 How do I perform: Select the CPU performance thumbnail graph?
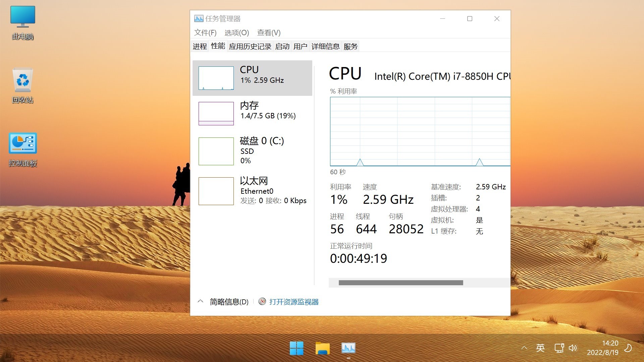point(216,78)
